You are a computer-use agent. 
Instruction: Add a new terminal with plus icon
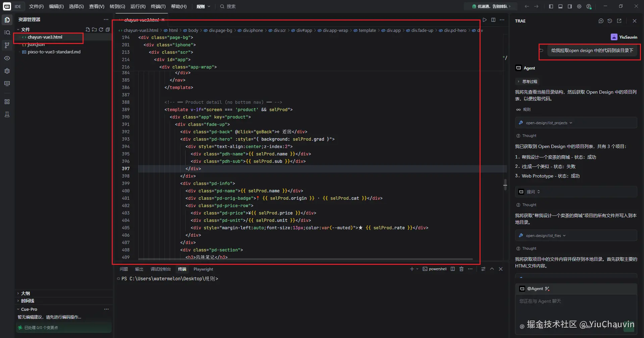412,269
